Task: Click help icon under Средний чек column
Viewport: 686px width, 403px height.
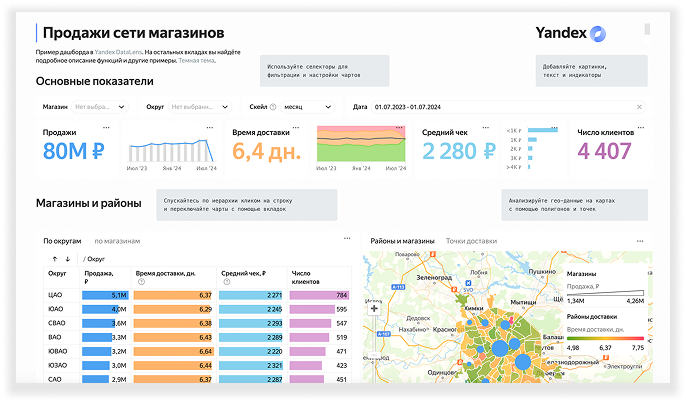Action: coord(227,282)
